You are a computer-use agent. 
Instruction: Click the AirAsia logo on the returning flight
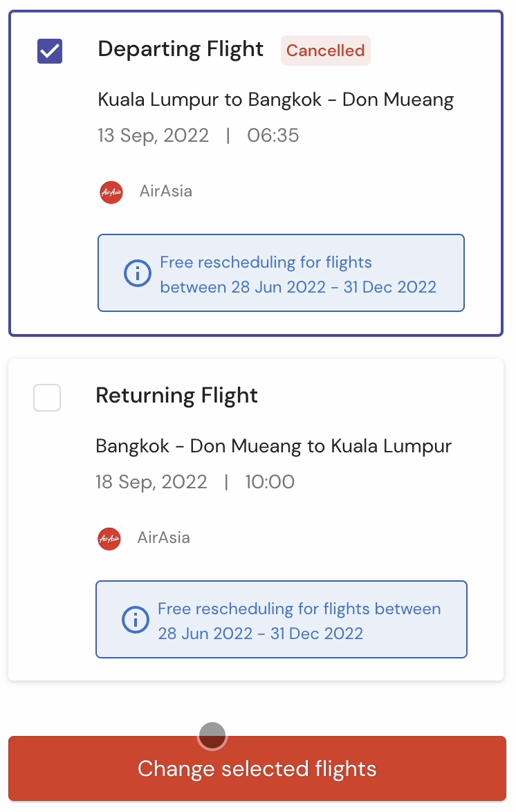pyautogui.click(x=109, y=539)
